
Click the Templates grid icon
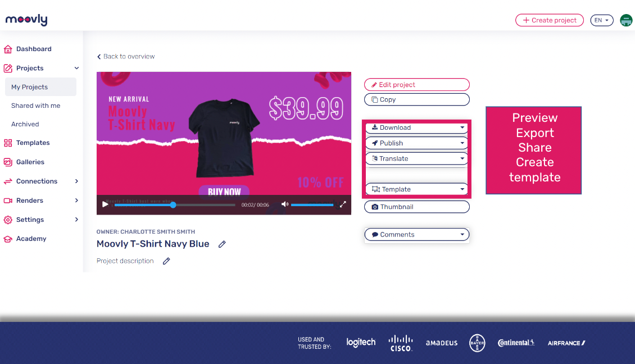click(8, 143)
